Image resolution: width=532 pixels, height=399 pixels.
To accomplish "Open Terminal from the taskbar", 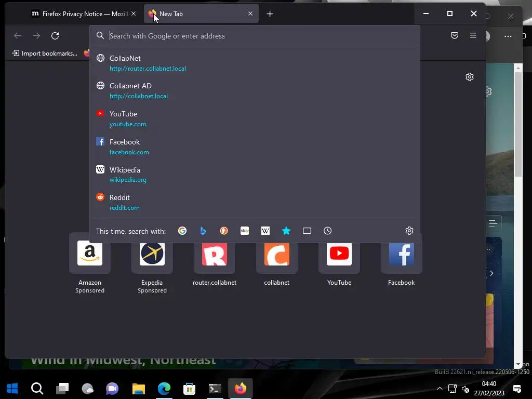I will [x=215, y=388].
